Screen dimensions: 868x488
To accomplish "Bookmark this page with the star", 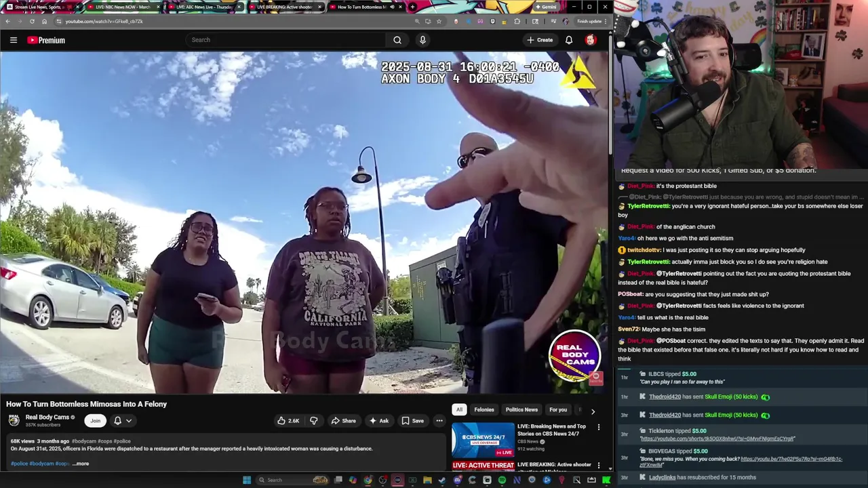I will (x=439, y=21).
